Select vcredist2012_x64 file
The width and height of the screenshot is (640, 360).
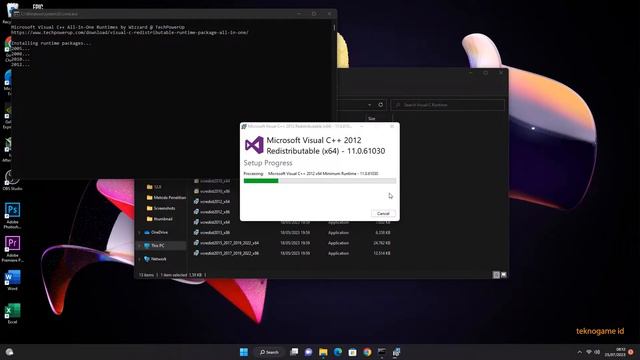click(212, 202)
